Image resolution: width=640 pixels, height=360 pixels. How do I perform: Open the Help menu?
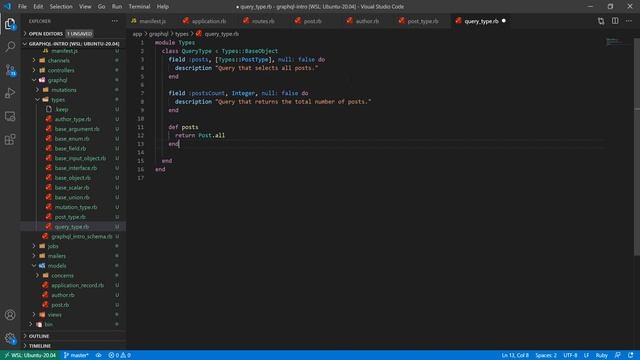[162, 7]
